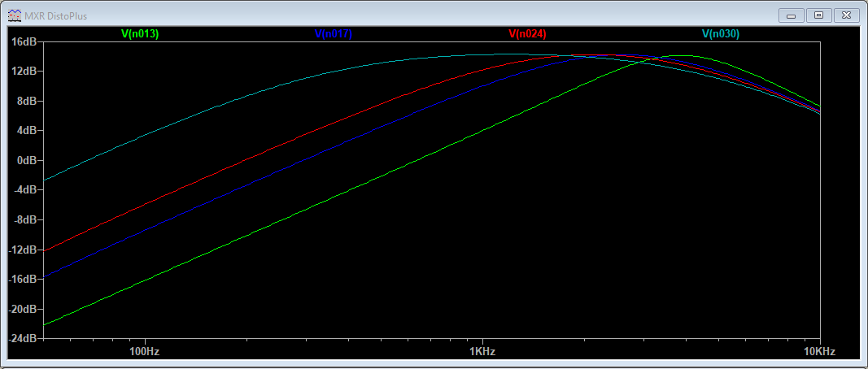Click the 16dB vertical axis label
This screenshot has height=369, width=868.
24,41
